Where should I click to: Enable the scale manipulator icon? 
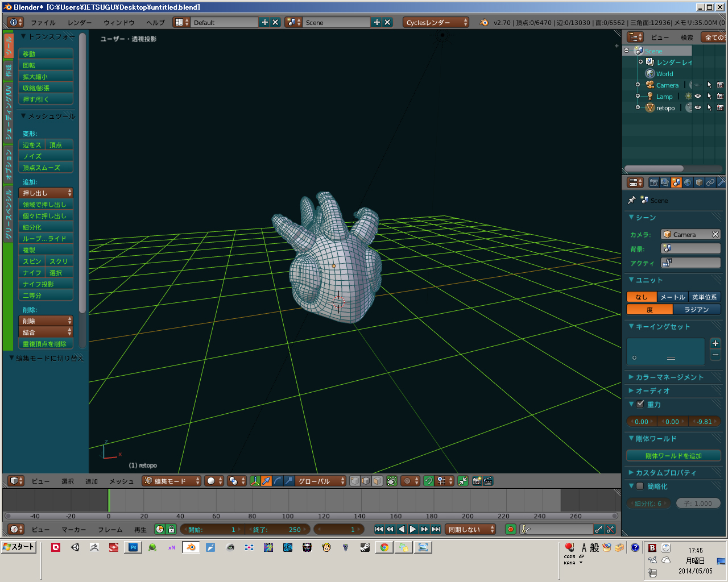[289, 481]
